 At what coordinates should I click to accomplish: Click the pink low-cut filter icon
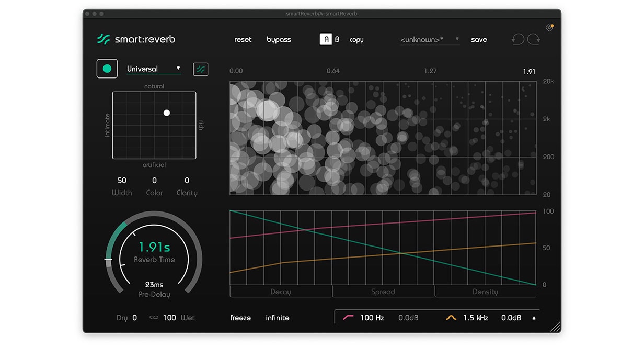point(348,318)
